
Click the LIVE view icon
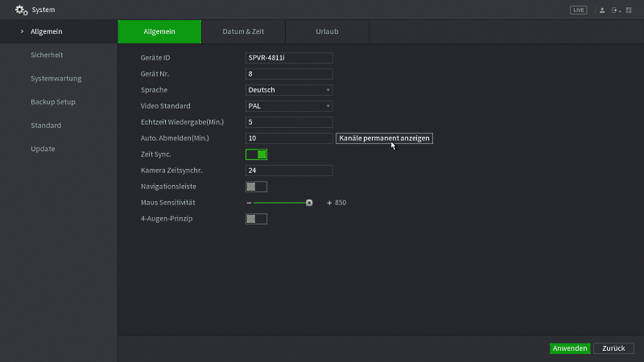pyautogui.click(x=578, y=10)
